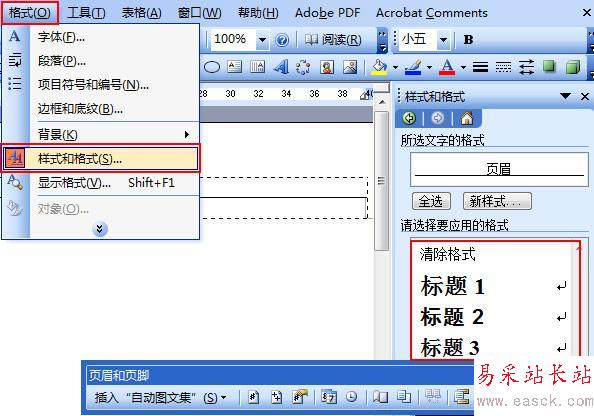Select 样式和格式(S)... menu item

pos(100,158)
